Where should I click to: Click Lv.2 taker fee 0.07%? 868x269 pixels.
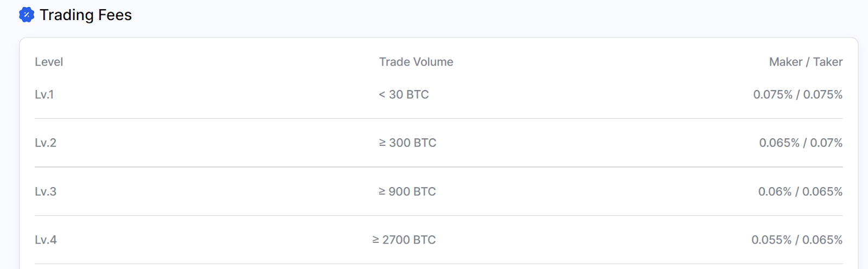[826, 143]
